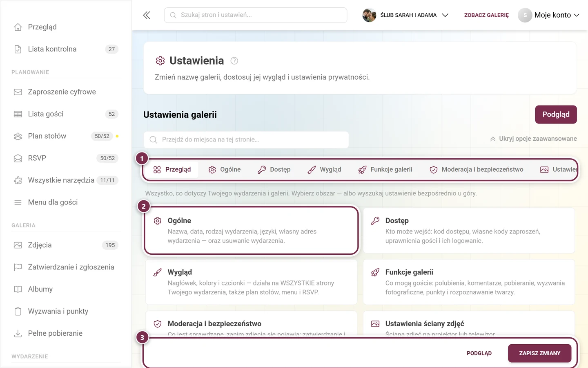This screenshot has width=588, height=368.
Task: Open Lista kontrolna in the sidebar
Action: [x=66, y=49]
